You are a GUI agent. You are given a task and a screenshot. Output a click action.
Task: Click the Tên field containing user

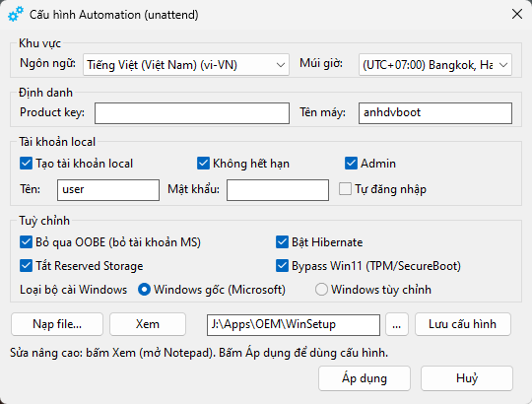[x=108, y=190]
